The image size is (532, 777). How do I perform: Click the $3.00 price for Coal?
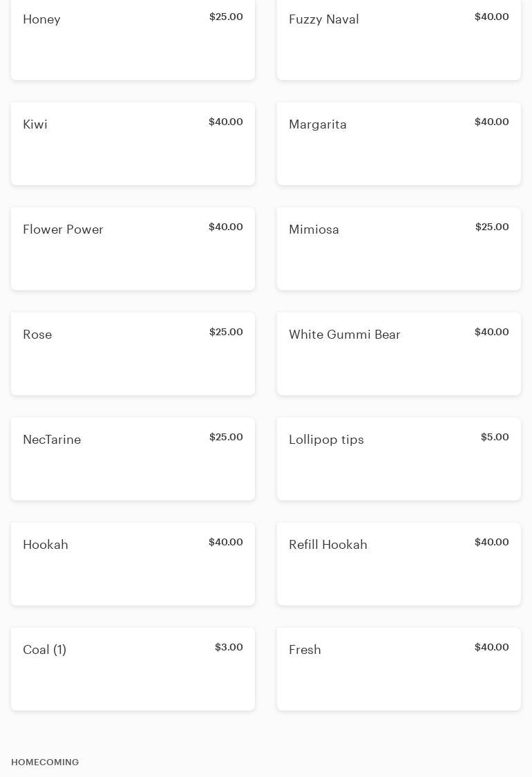(x=229, y=647)
